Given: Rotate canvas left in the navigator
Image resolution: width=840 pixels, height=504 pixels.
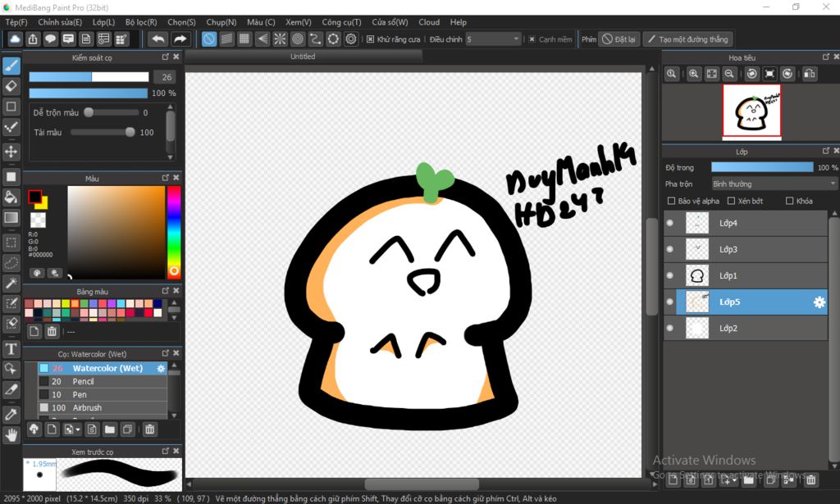Looking at the screenshot, I should click(752, 74).
